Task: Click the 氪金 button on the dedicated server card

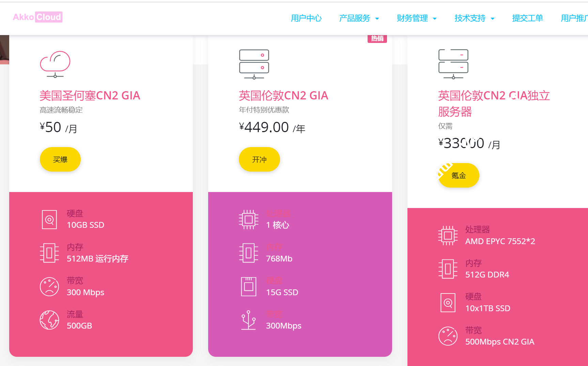Action: pos(458,175)
